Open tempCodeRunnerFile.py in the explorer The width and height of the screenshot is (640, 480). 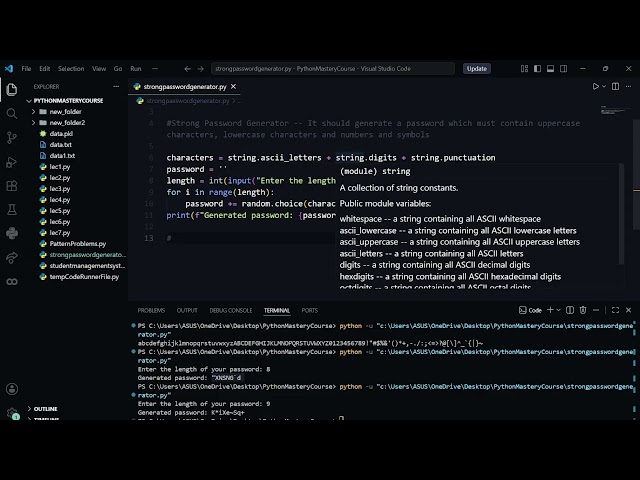[84, 277]
